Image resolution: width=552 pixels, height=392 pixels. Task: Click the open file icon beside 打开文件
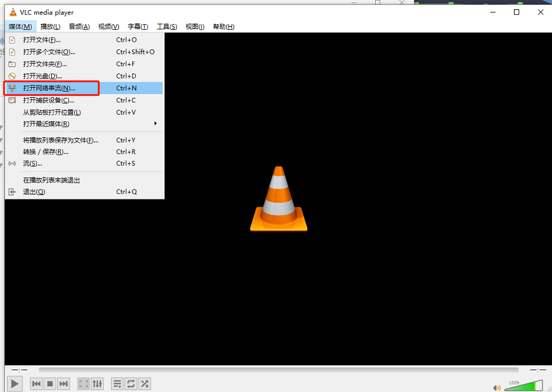pos(12,40)
